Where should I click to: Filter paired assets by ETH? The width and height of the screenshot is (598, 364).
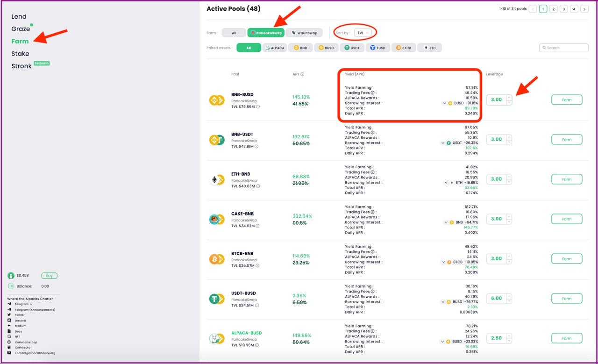tap(429, 48)
